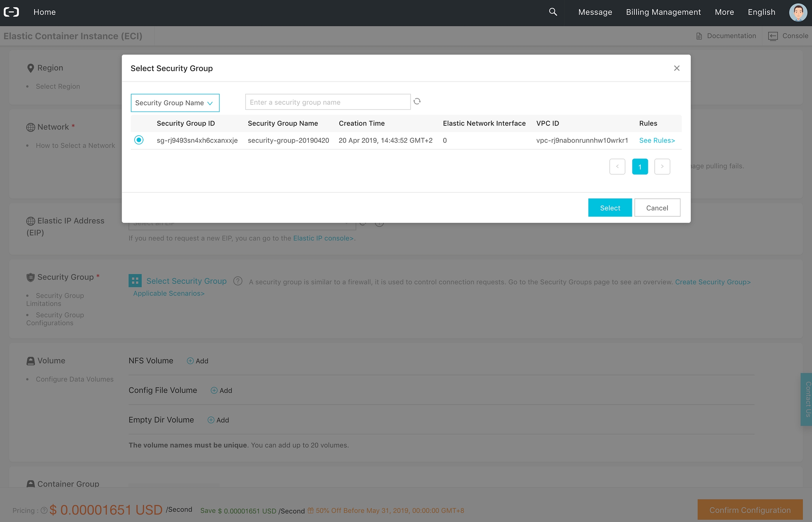Open the English language menu

click(762, 12)
